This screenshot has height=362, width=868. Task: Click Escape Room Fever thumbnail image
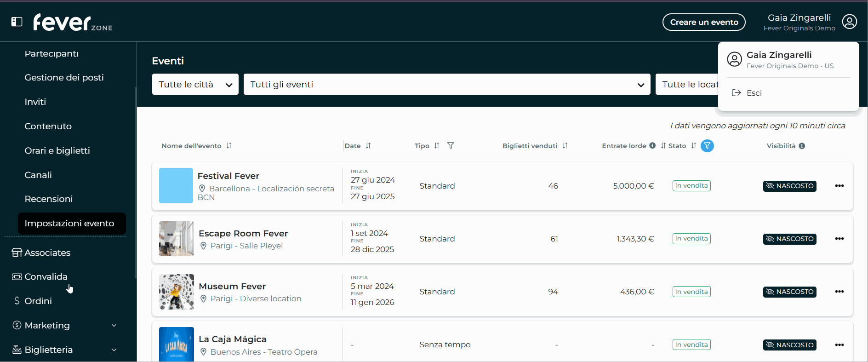[177, 239]
